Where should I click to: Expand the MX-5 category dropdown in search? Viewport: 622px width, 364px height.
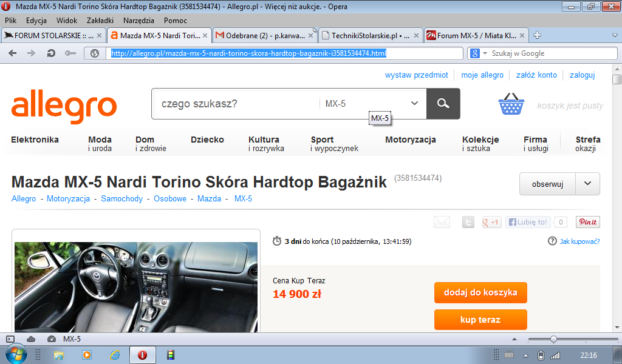(x=414, y=103)
